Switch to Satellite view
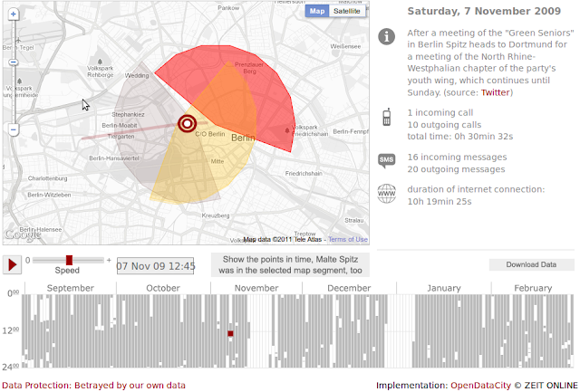This screenshot has width=580, height=392. pos(347,11)
